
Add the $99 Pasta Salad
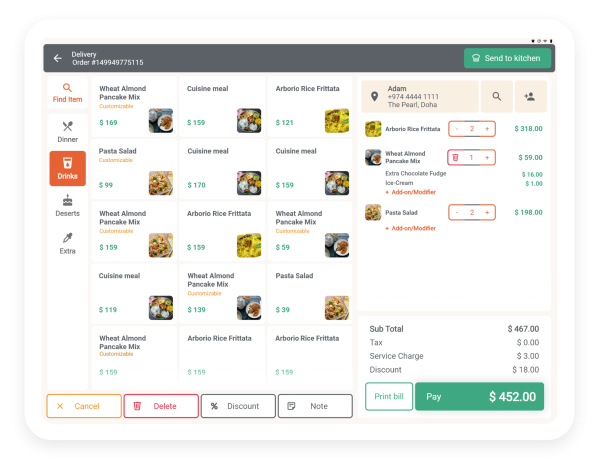[134, 169]
